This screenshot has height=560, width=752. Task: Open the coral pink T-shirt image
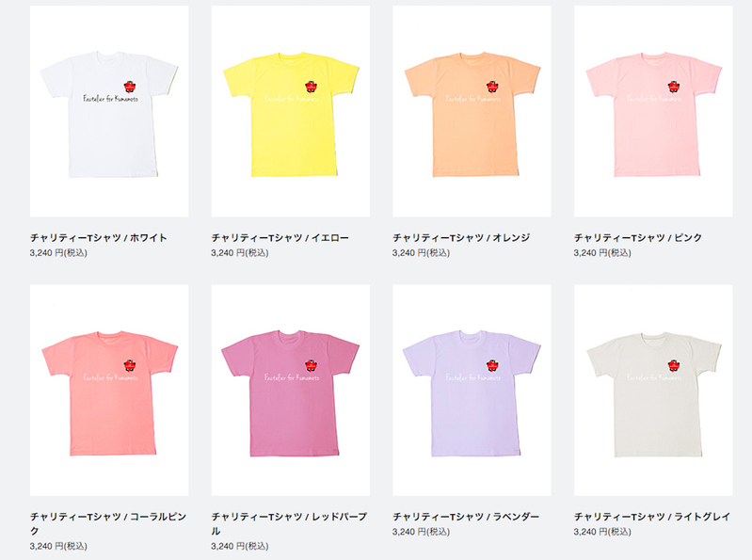pos(109,391)
